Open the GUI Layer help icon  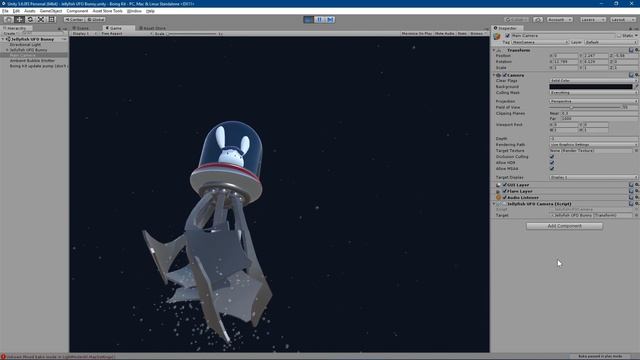coord(631,185)
